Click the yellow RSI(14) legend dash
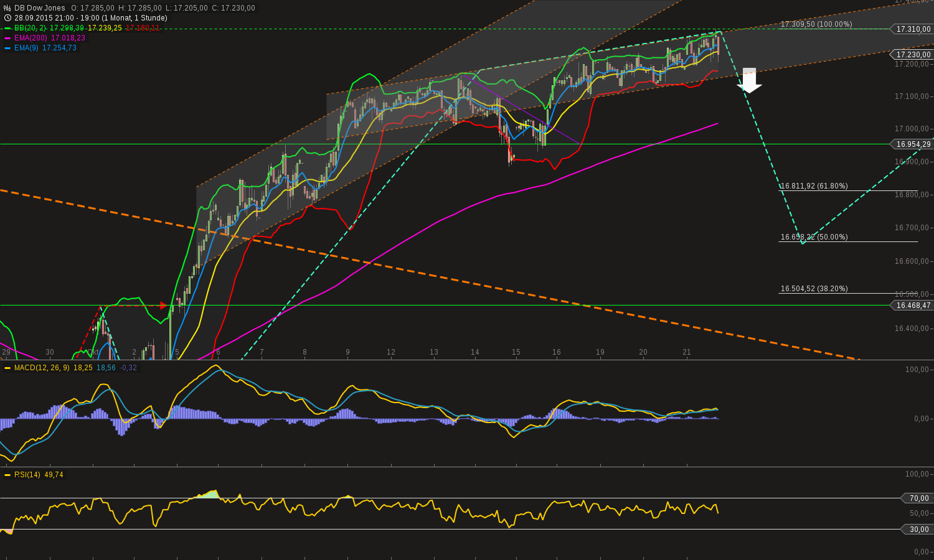Image resolution: width=934 pixels, height=560 pixels. click(x=7, y=475)
